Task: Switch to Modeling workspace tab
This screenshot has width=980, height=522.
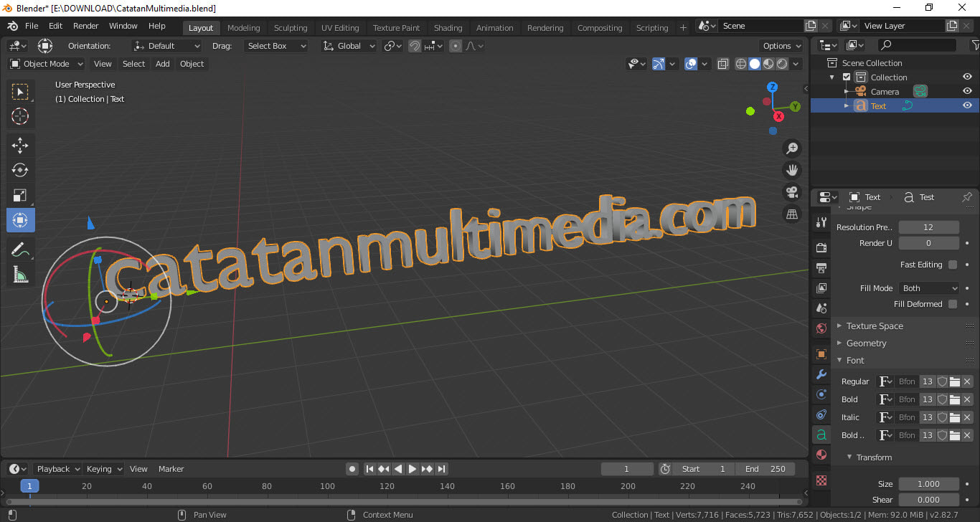Action: click(x=243, y=28)
